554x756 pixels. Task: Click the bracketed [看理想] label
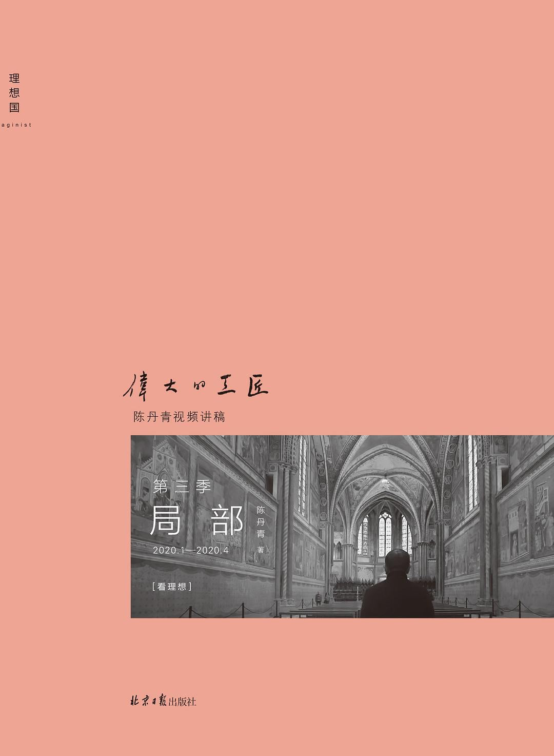tap(172, 586)
